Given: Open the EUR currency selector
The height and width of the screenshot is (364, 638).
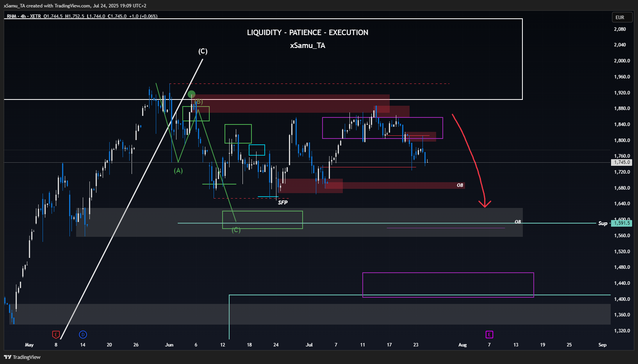Looking at the screenshot, I should 622,17.
